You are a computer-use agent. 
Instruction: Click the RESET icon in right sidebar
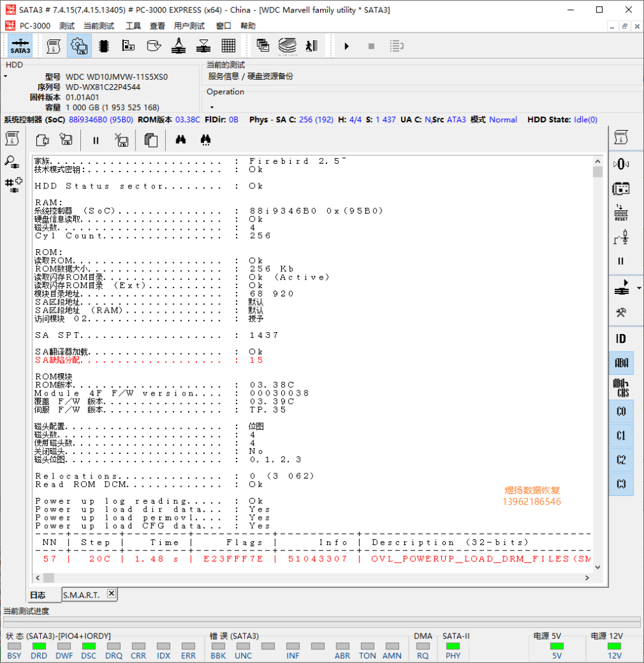(x=621, y=213)
